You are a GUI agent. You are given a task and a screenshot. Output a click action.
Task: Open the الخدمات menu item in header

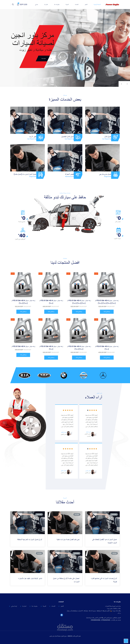tap(77, 4)
